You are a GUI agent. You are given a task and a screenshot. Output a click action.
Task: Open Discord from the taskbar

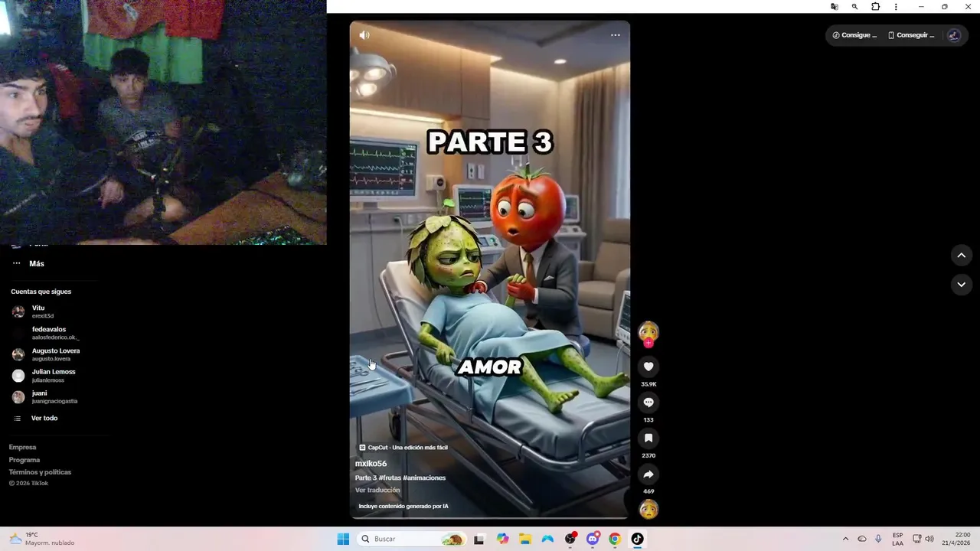[593, 539]
